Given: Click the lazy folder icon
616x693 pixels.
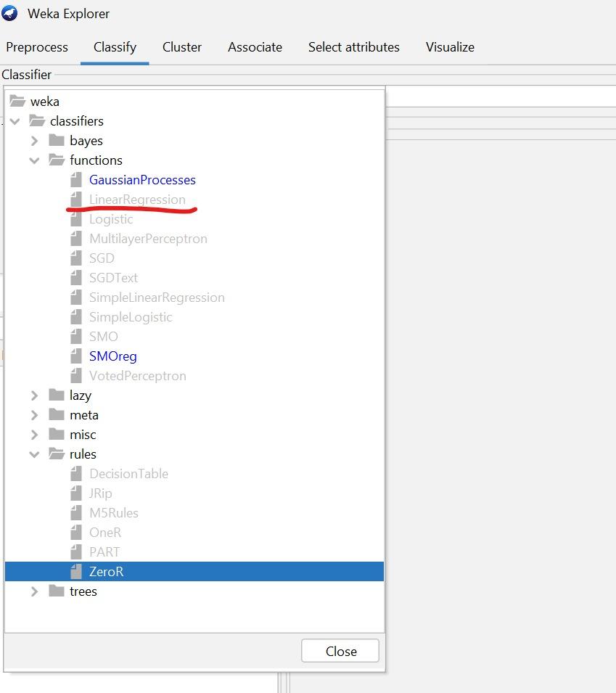Looking at the screenshot, I should point(57,395).
